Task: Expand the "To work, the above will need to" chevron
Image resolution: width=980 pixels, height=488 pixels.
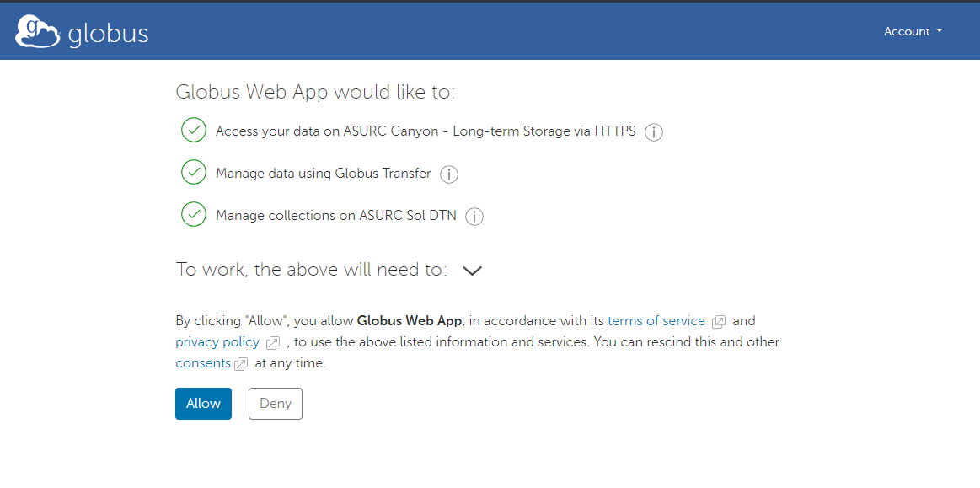Action: click(x=472, y=271)
